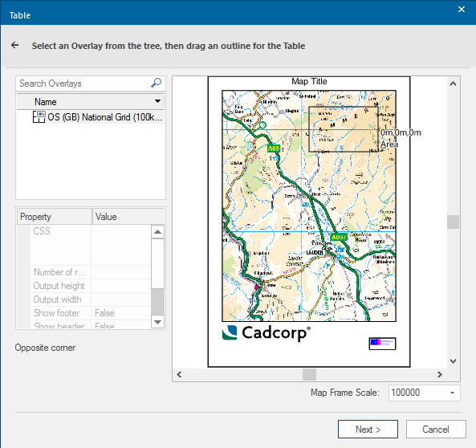
Task: Click the preview horizontal scrollbar thumb
Action: (309, 374)
